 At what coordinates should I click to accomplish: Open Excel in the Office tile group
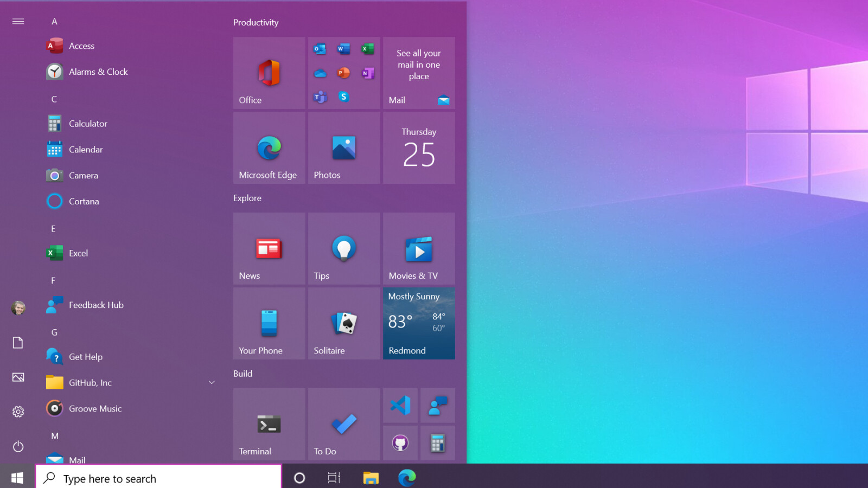coord(368,49)
